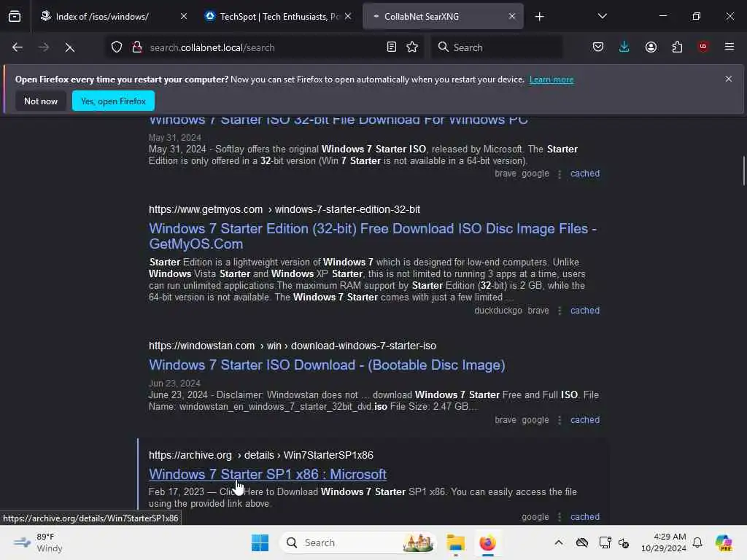Open cached copy of Windowstan result

click(585, 420)
